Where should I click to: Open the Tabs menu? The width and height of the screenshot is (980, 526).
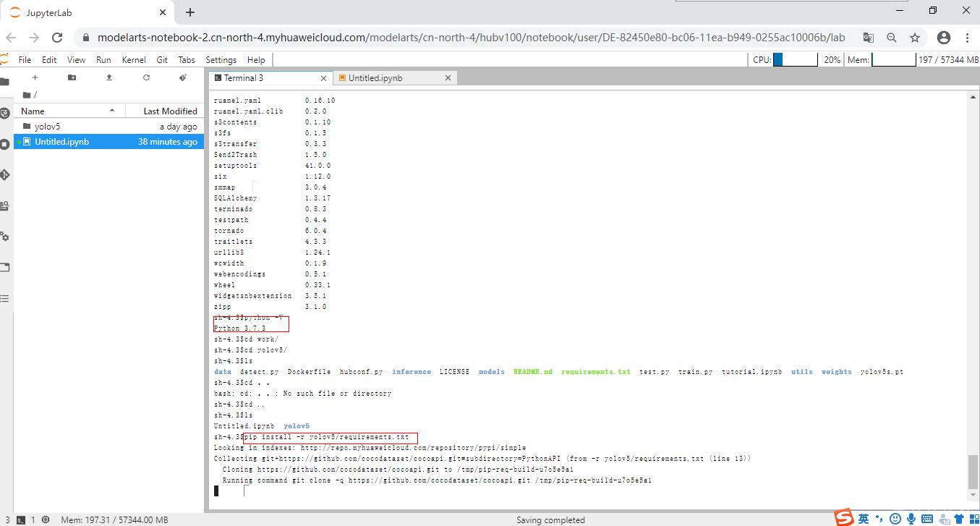tap(187, 60)
